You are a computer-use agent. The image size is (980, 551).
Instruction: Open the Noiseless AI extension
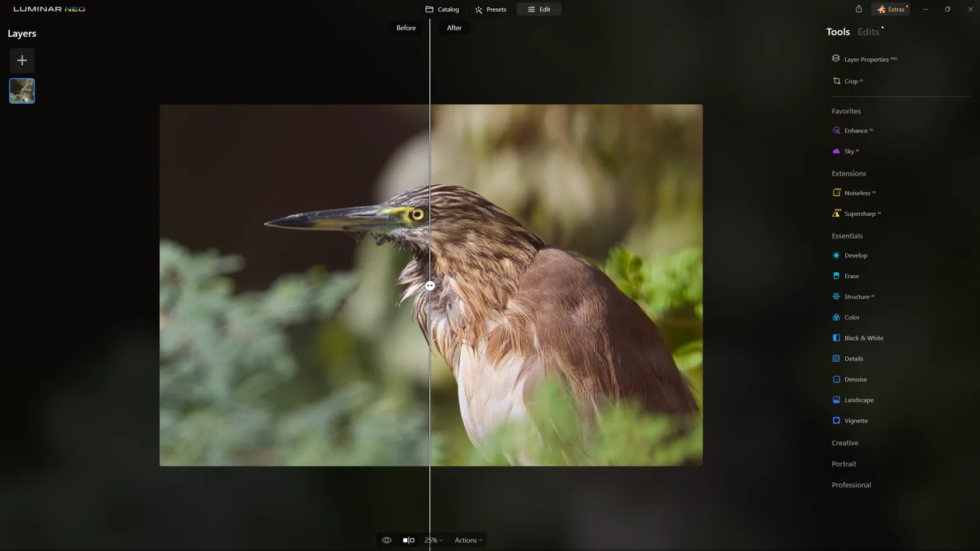coord(856,193)
